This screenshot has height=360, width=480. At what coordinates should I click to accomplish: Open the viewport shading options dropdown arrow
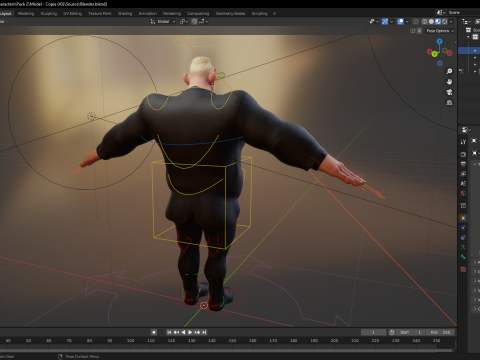tap(451, 21)
